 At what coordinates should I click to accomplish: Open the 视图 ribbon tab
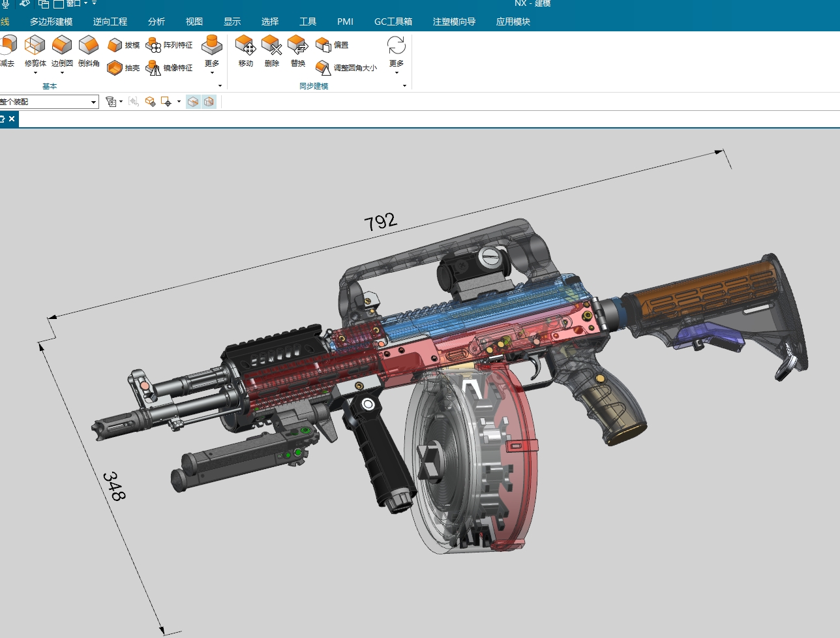(194, 22)
